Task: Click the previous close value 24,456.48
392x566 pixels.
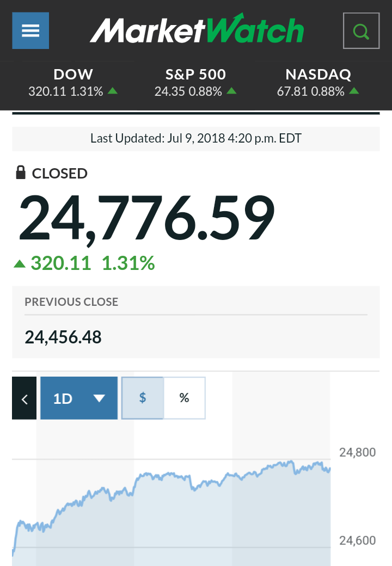Action: click(63, 337)
